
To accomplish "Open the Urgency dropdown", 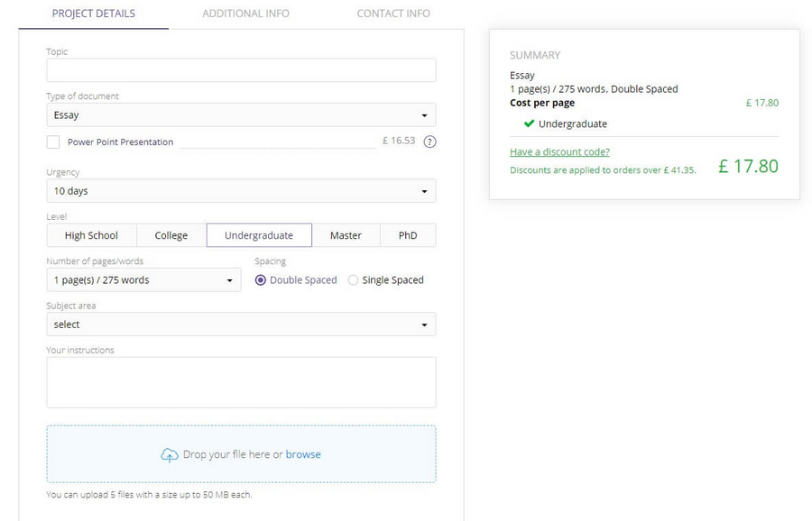I will pyautogui.click(x=240, y=191).
